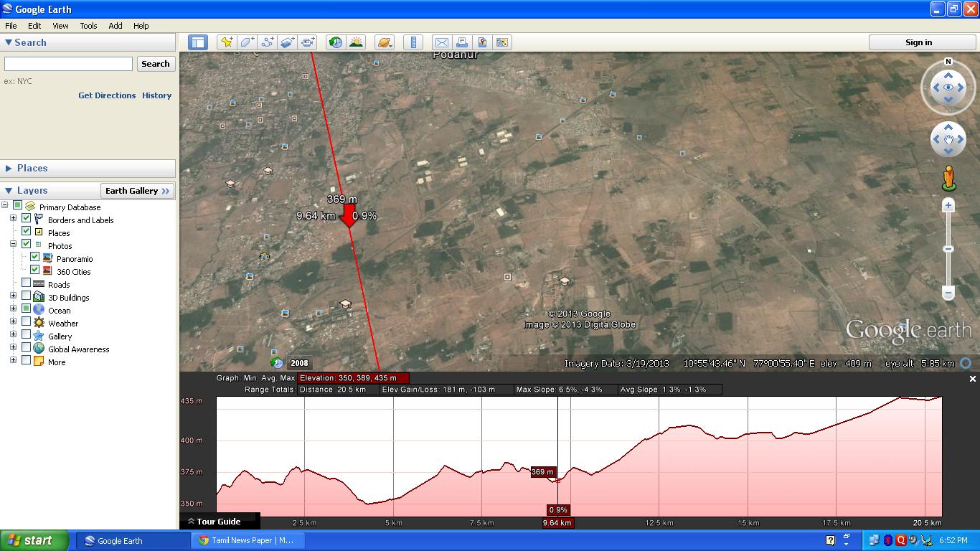Image resolution: width=980 pixels, height=551 pixels.
Task: Click the zoom slider handle
Action: pos(948,249)
